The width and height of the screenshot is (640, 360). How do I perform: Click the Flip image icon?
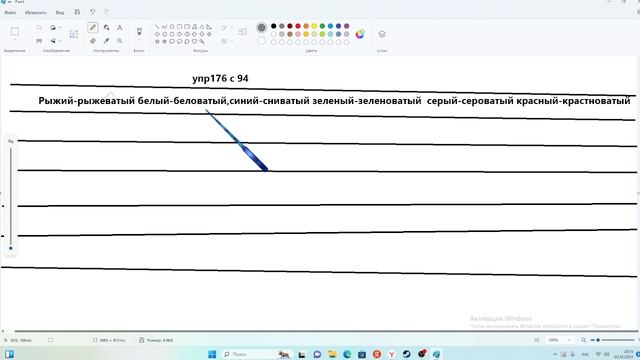(53, 41)
